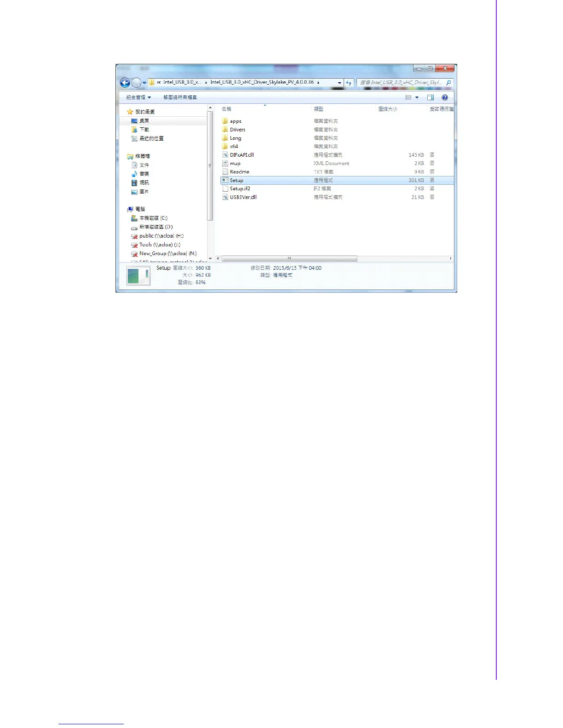Click the Refresh button beside the address bar
Screen dimensions: 563x728
click(x=349, y=83)
